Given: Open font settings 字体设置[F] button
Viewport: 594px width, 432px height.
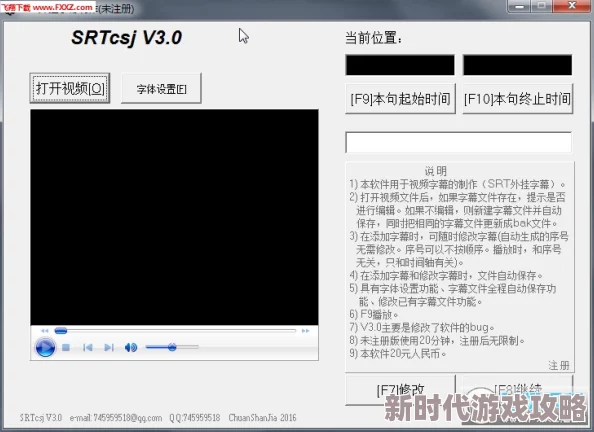Looking at the screenshot, I should click(161, 88).
